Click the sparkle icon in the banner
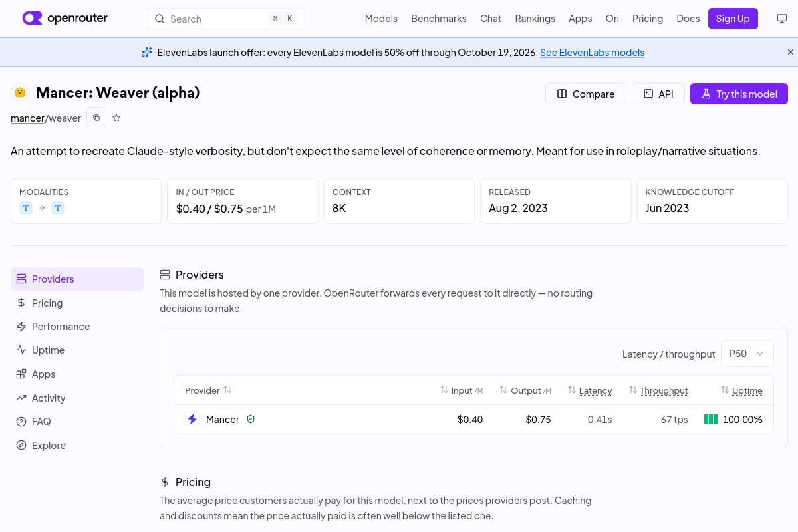This screenshot has width=798, height=532. (x=147, y=52)
